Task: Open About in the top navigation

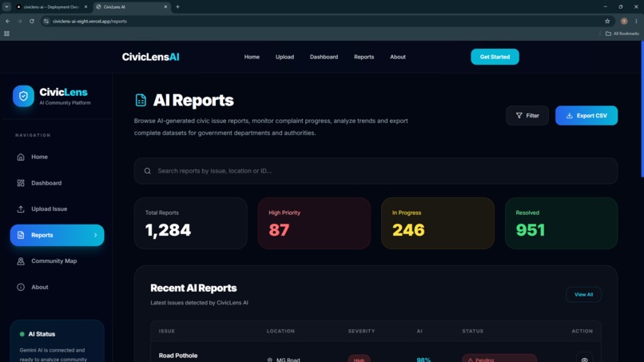Action: (398, 57)
